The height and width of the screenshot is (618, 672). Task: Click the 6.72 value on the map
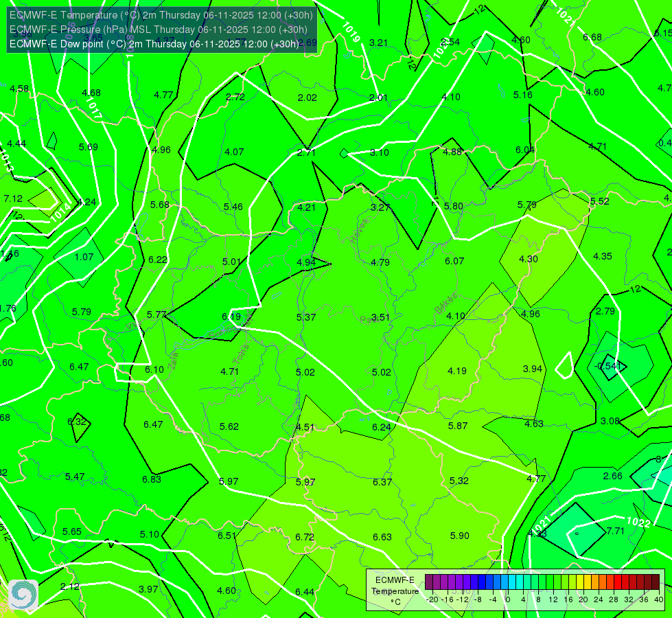point(305,537)
